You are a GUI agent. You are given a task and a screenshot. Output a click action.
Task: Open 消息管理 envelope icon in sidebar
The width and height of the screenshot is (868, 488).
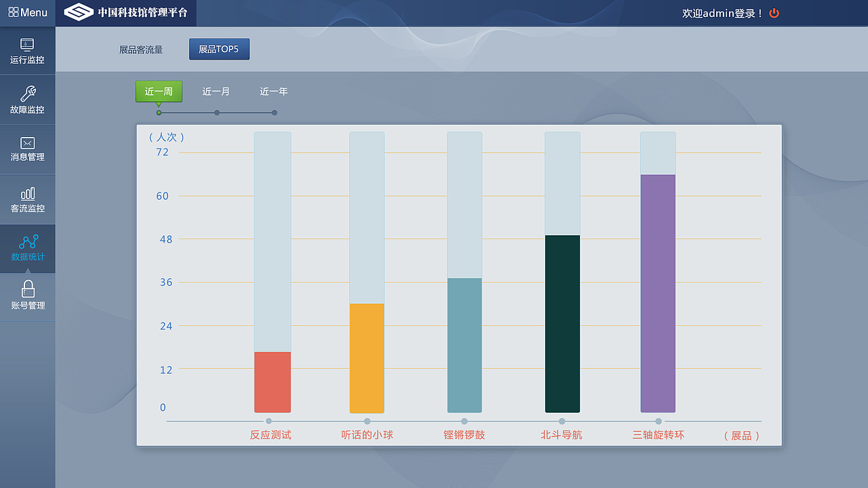point(28,143)
